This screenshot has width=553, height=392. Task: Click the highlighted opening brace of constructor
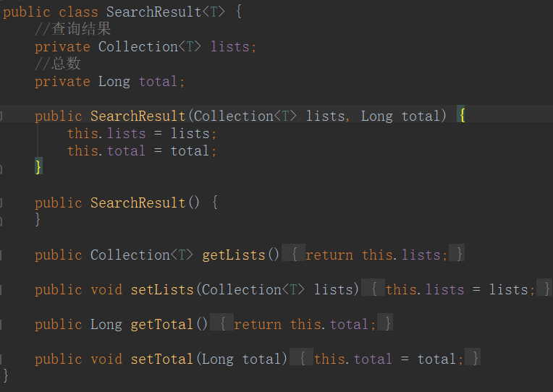[x=461, y=116]
